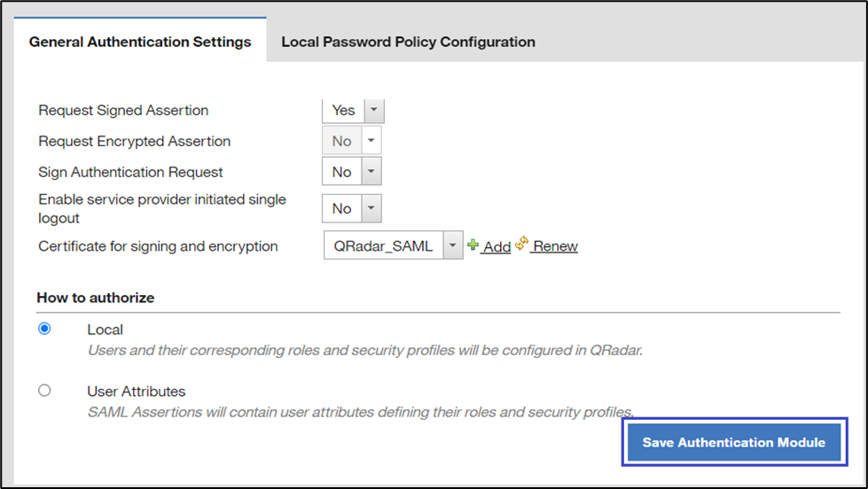Click the green plus Add icon
868x489 pixels.
tap(473, 245)
